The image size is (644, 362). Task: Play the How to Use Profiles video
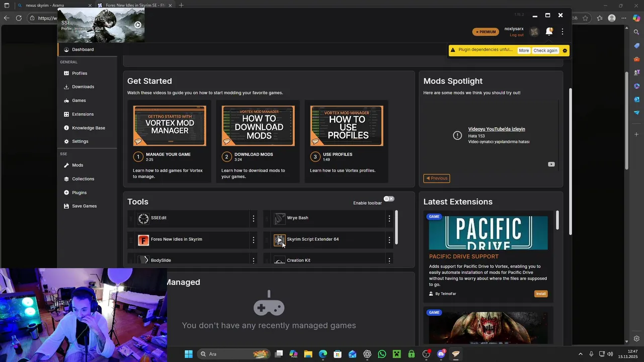pos(347,126)
